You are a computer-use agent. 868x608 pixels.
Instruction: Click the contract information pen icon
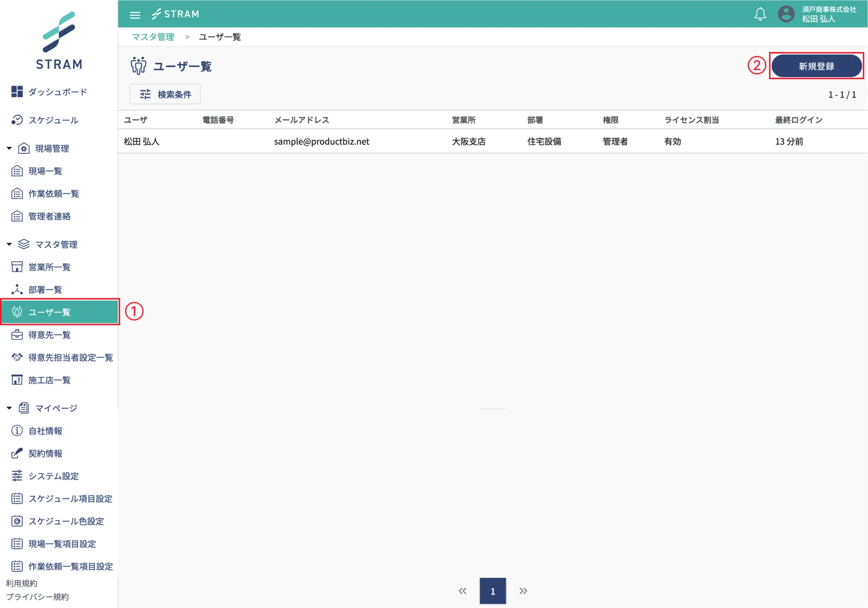click(17, 453)
